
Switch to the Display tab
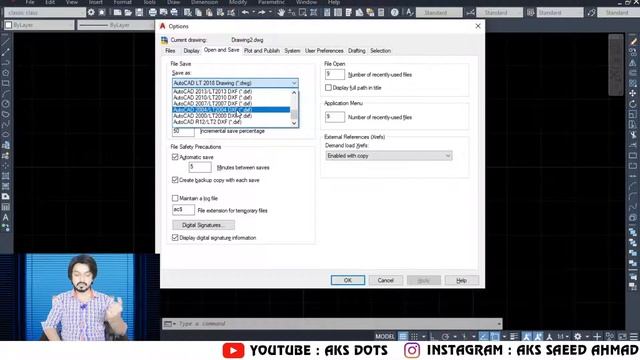point(191,51)
